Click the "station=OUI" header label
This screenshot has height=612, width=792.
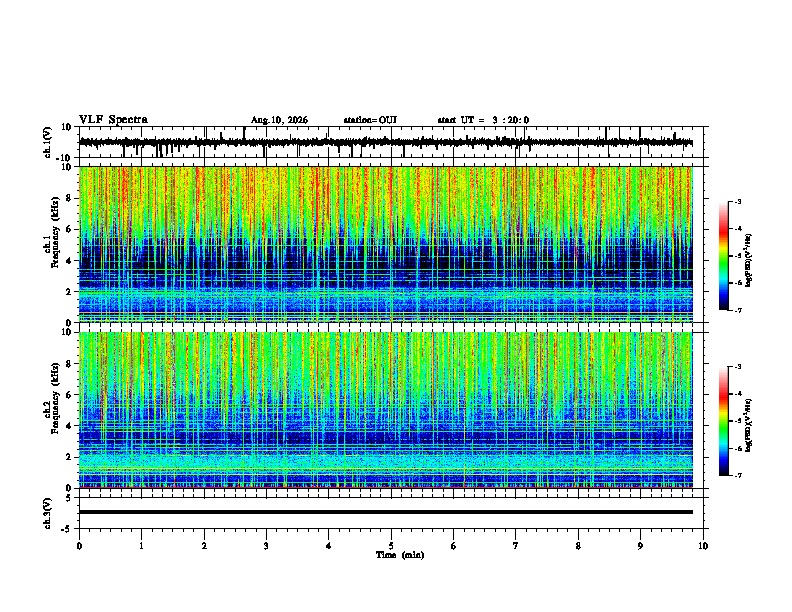click(370, 120)
